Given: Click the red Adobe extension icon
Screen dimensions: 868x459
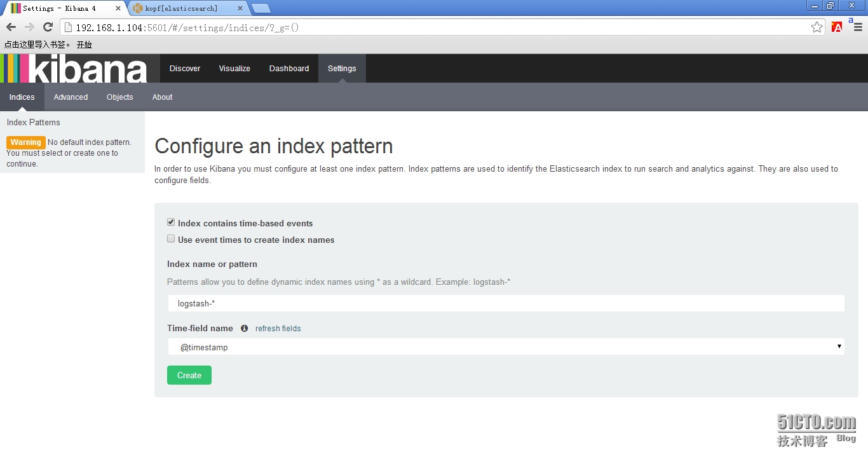Looking at the screenshot, I should 837,27.
